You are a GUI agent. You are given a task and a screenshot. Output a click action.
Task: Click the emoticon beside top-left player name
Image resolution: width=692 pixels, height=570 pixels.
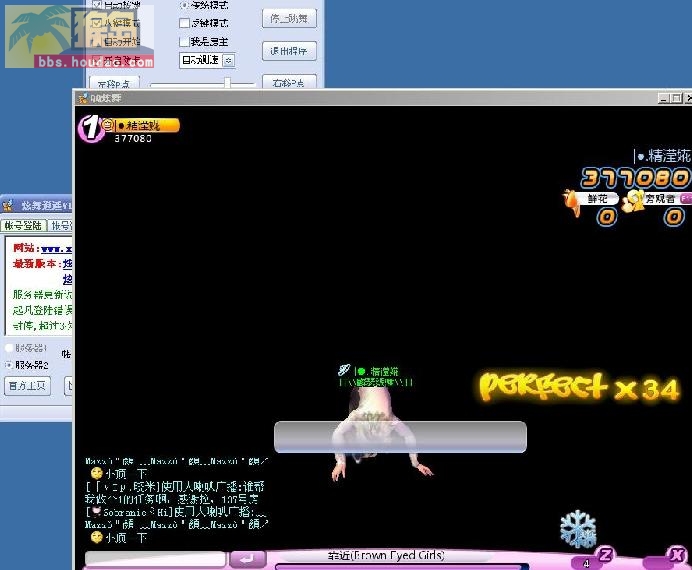click(x=108, y=125)
